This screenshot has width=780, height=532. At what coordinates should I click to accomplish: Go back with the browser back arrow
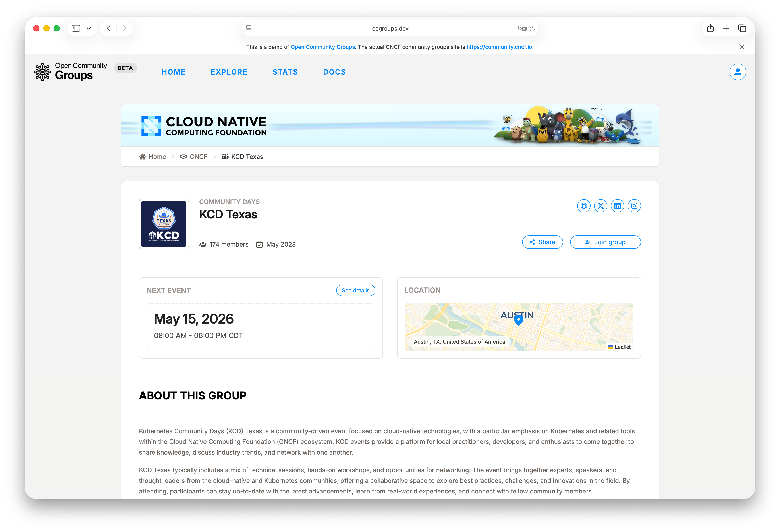coord(109,29)
